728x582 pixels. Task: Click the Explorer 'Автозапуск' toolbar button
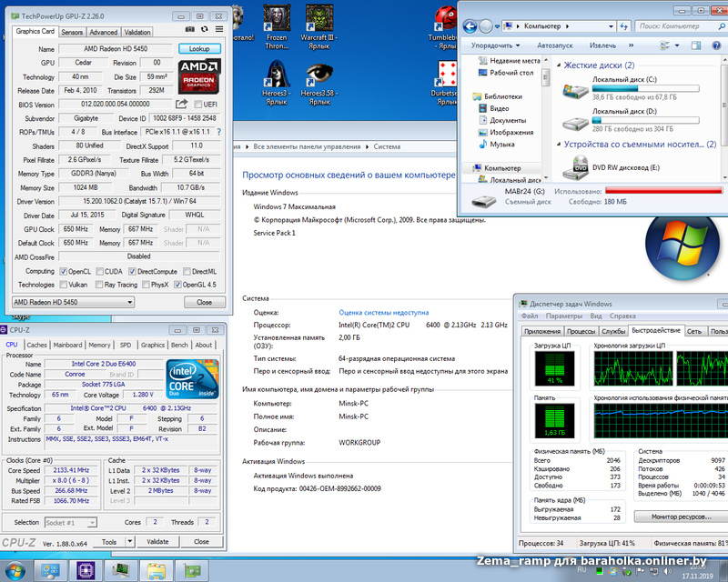pyautogui.click(x=555, y=45)
